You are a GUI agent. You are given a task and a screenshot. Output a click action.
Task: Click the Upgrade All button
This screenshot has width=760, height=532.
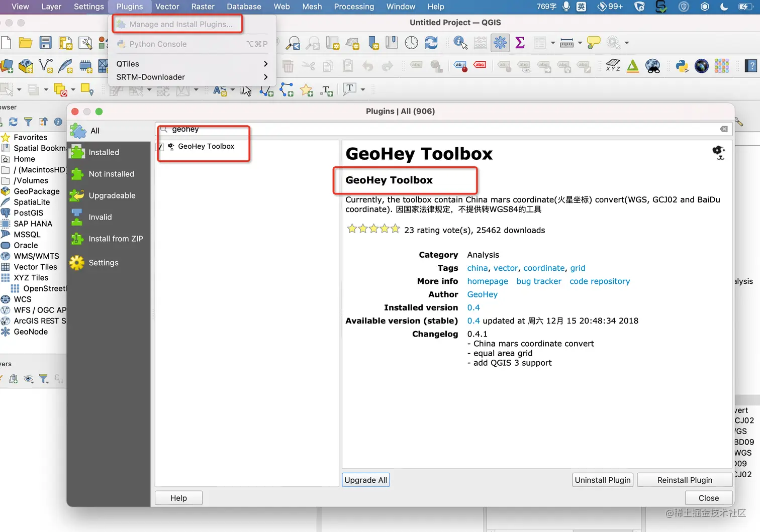[366, 480]
